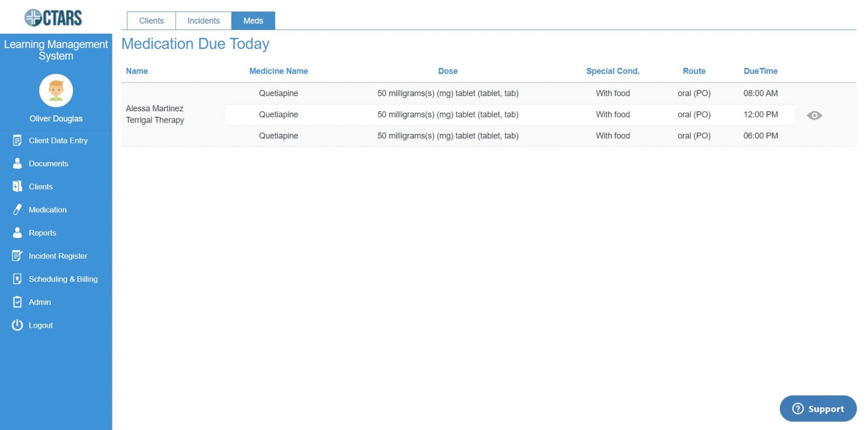
Task: Click the Support help button
Action: pos(818,409)
